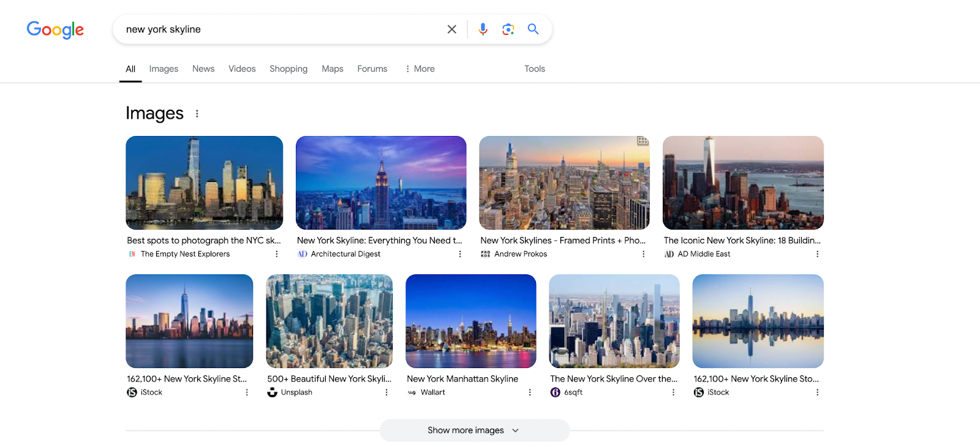
Task: Switch to the Videos tab
Action: [242, 69]
